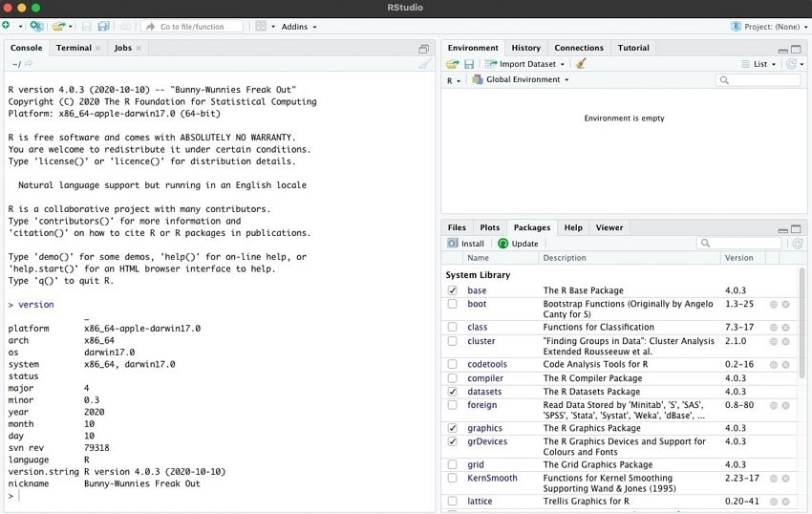Maximize the Console pane
Viewport: 812px width, 514px height.
[423, 49]
